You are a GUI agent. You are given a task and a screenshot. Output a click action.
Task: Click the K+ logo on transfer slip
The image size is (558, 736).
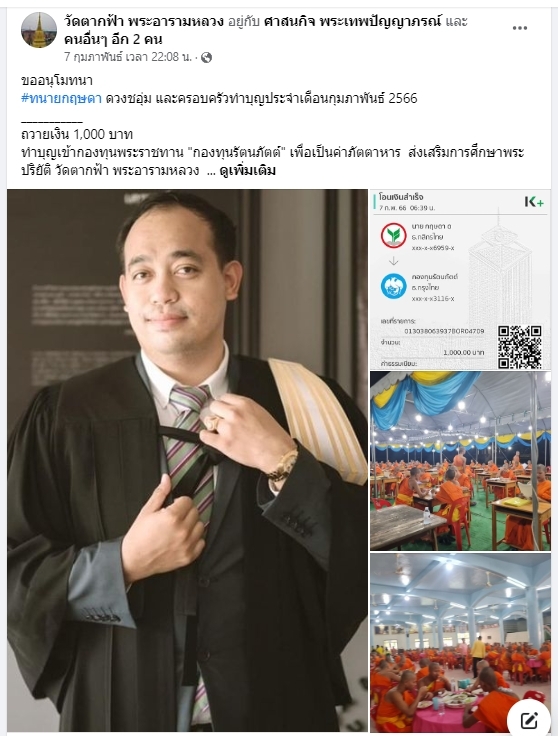click(534, 202)
